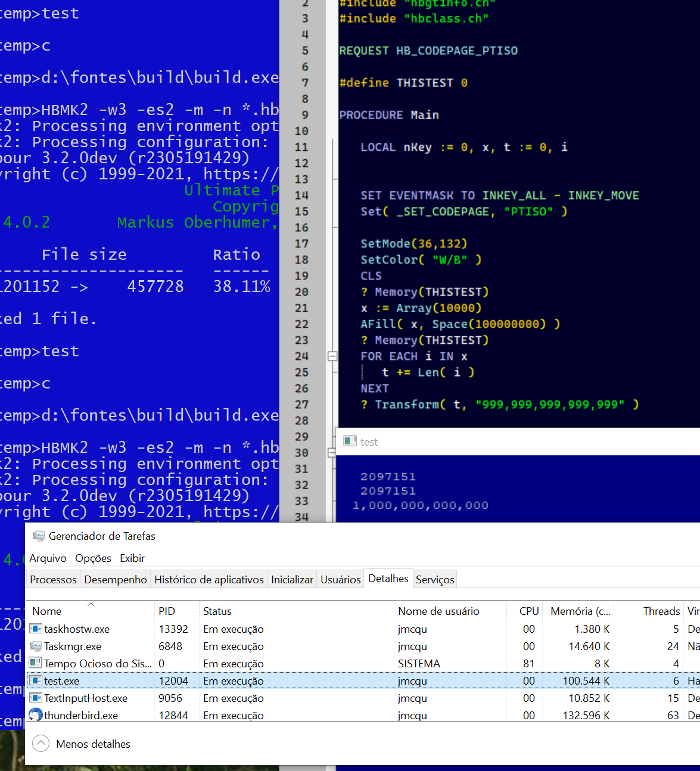Click the Tempo Ocioso do Sistema icon
This screenshot has width=700, height=771.
pos(36,664)
